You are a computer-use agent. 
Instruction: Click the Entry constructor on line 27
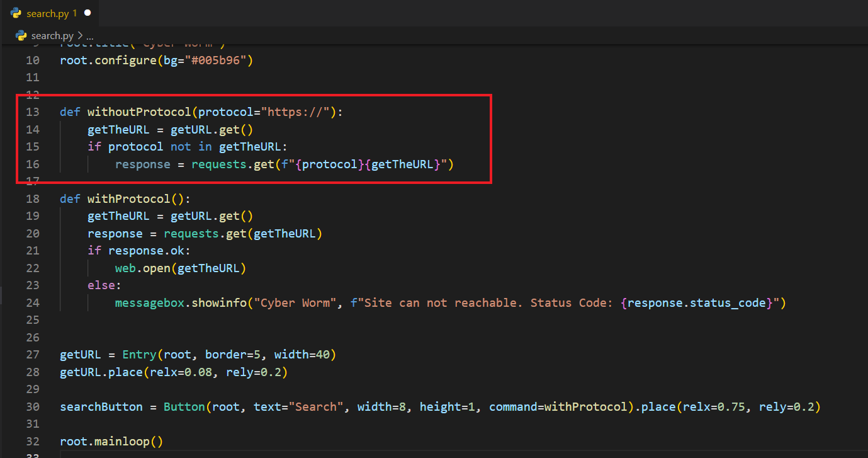click(x=139, y=355)
